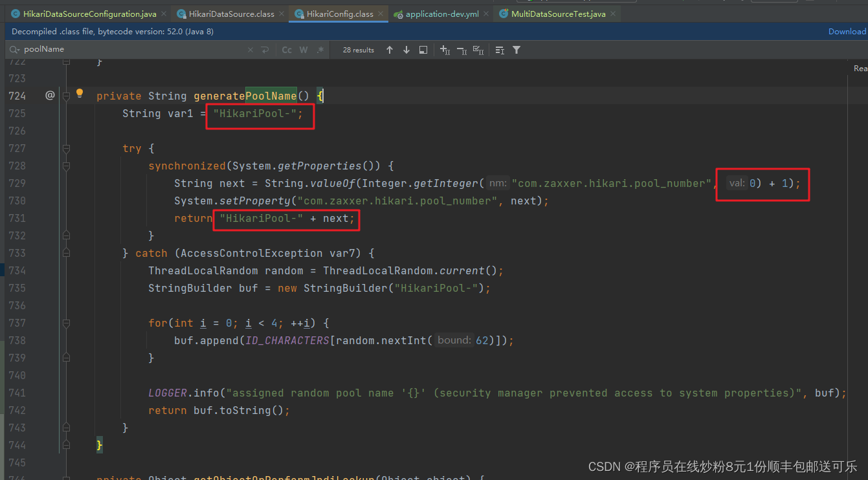This screenshot has height=480, width=868.
Task: Toggle whole Words (W) search option
Action: coord(304,50)
